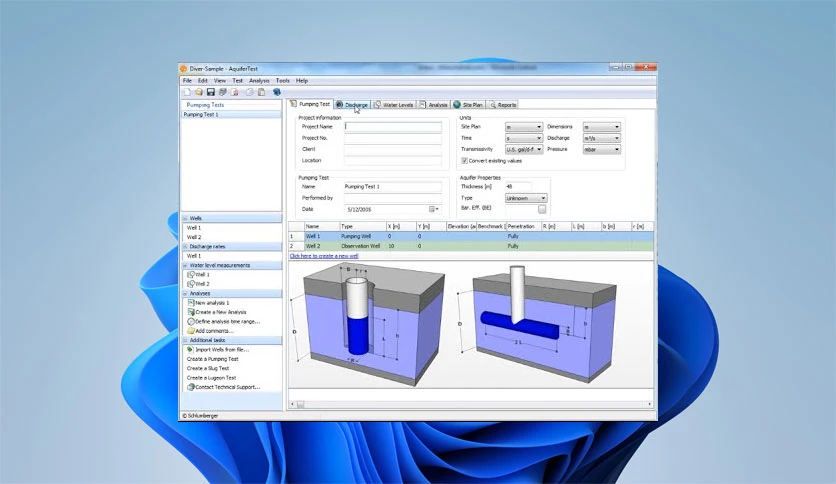The height and width of the screenshot is (484, 836).
Task: Click the horizontal scrollbar left arrow
Action: pos(292,404)
